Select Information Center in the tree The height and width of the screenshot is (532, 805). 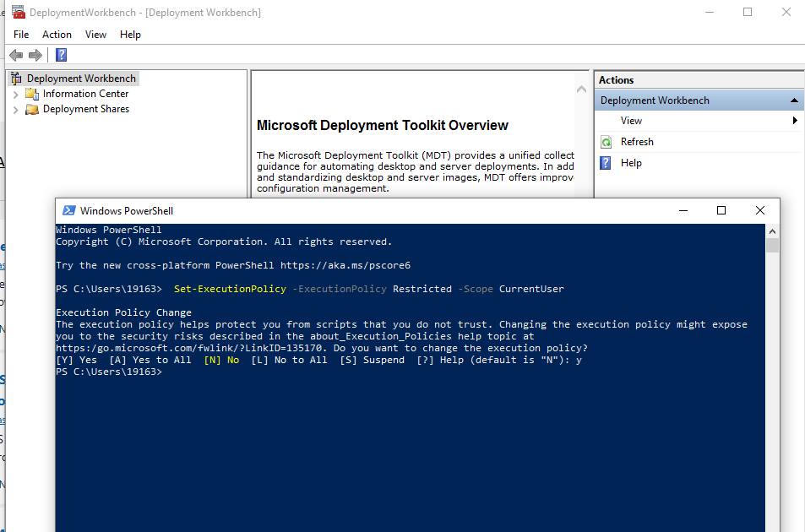(85, 94)
